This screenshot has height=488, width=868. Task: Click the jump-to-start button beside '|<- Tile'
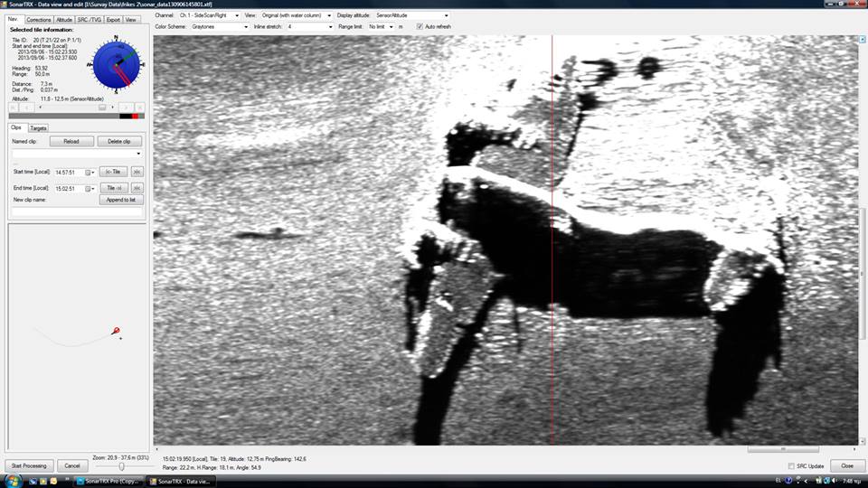click(x=137, y=172)
